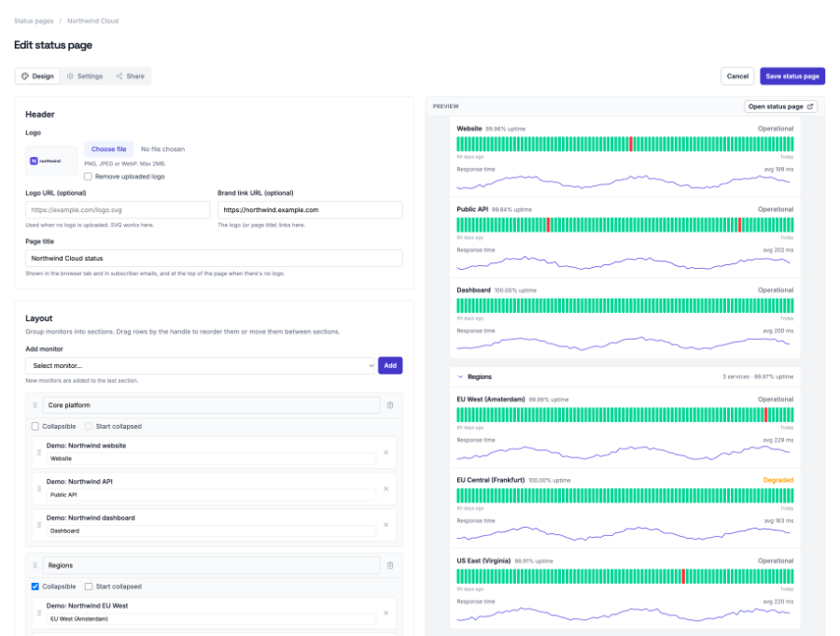This screenshot has height=636, width=840.
Task: Click red outage bar in Website uptime
Action: point(631,144)
